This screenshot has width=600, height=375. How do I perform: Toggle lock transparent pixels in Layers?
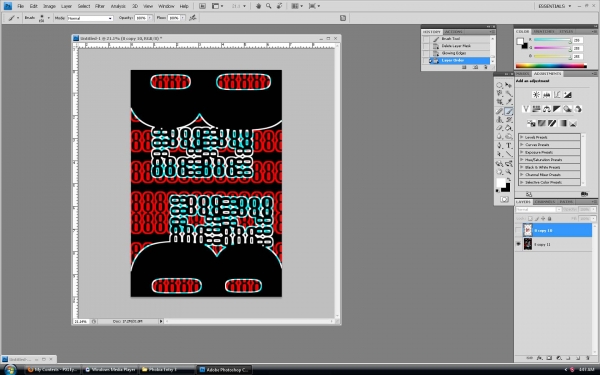530,218
